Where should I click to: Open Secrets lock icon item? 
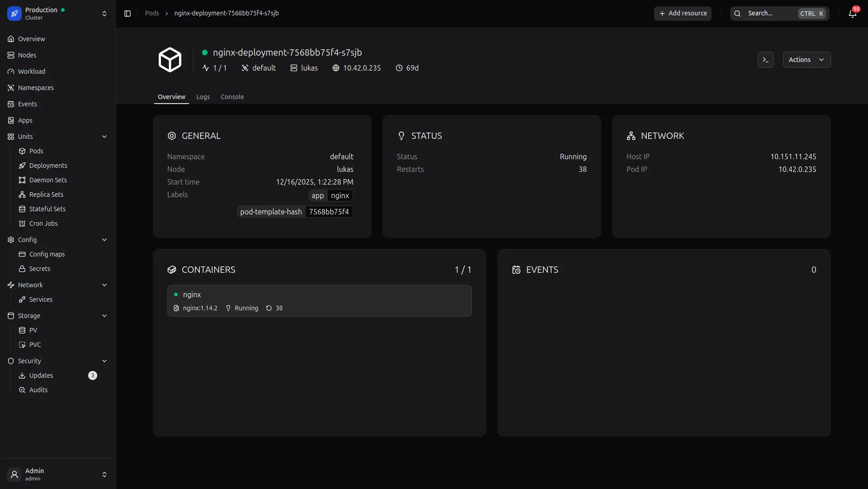tap(39, 269)
